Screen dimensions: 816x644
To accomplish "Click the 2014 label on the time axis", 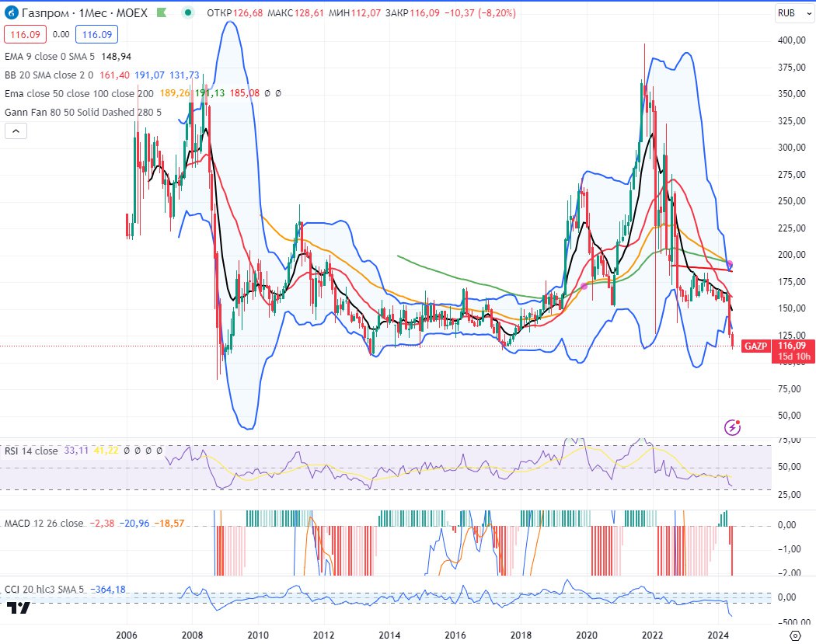I will click(x=389, y=635).
